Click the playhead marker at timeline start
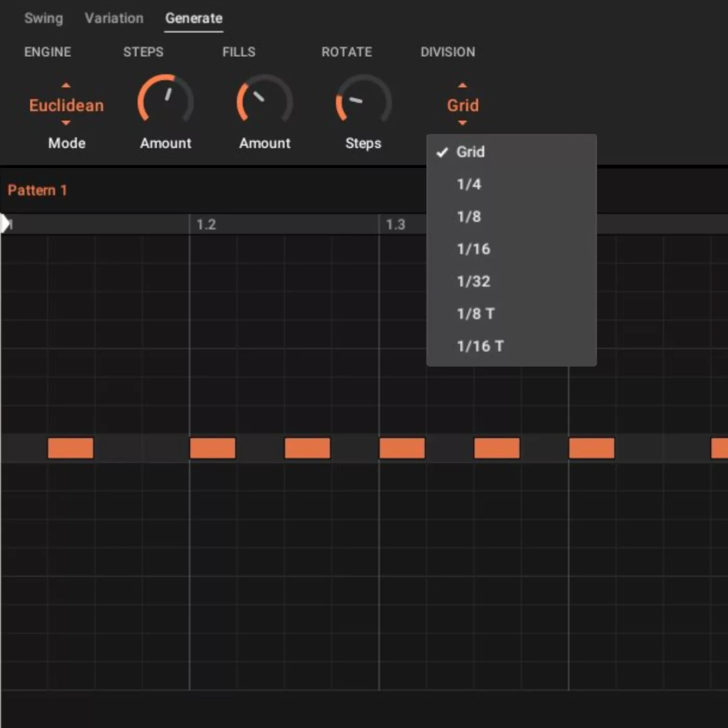 pos(6,224)
